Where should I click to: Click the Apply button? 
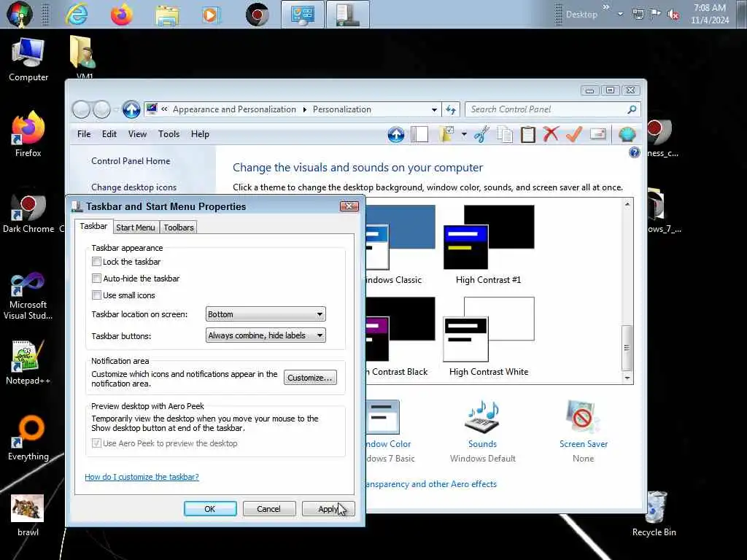pyautogui.click(x=328, y=509)
